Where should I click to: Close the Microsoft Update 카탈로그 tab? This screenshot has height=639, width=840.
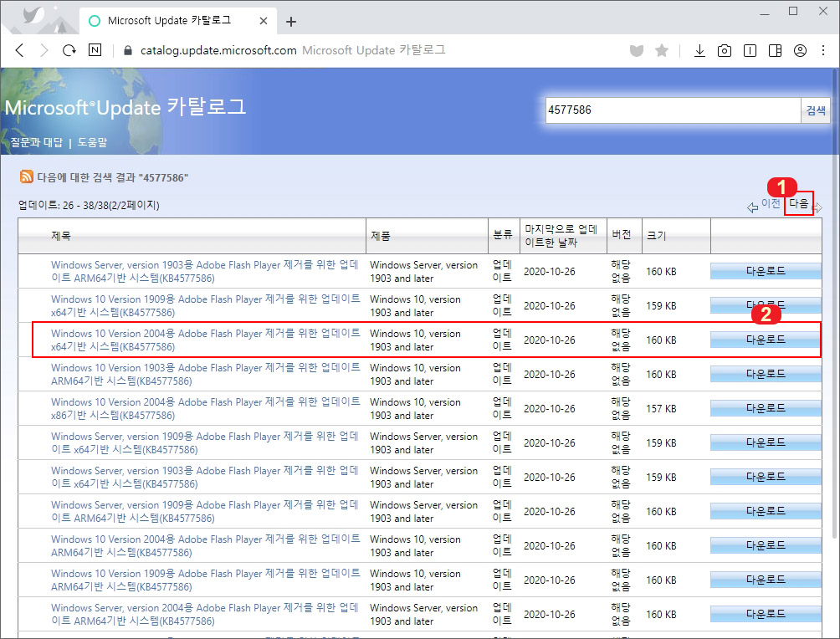click(x=263, y=21)
